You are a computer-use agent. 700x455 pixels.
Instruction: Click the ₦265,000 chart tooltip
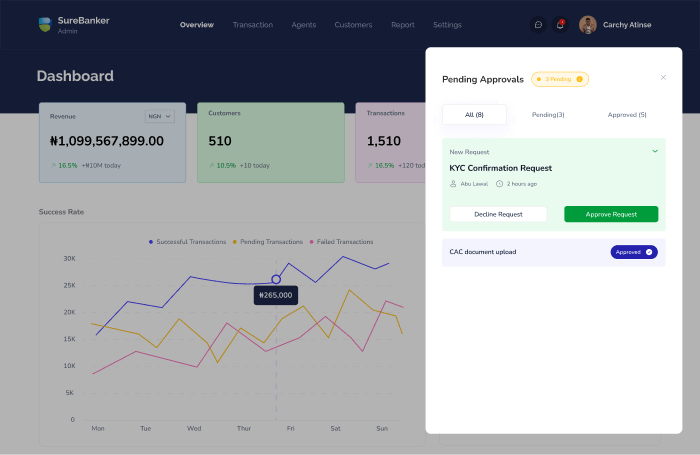pyautogui.click(x=276, y=295)
